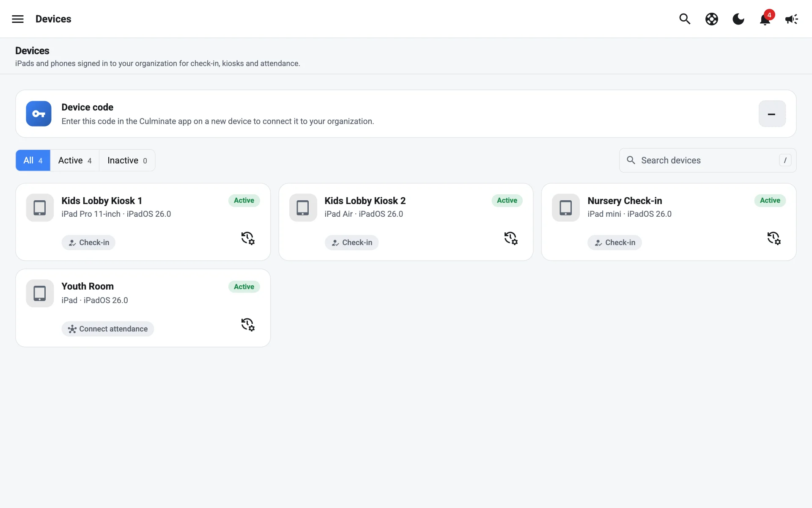This screenshot has height=508, width=812.
Task: Open Nursery Check-in history settings icon
Action: (774, 238)
